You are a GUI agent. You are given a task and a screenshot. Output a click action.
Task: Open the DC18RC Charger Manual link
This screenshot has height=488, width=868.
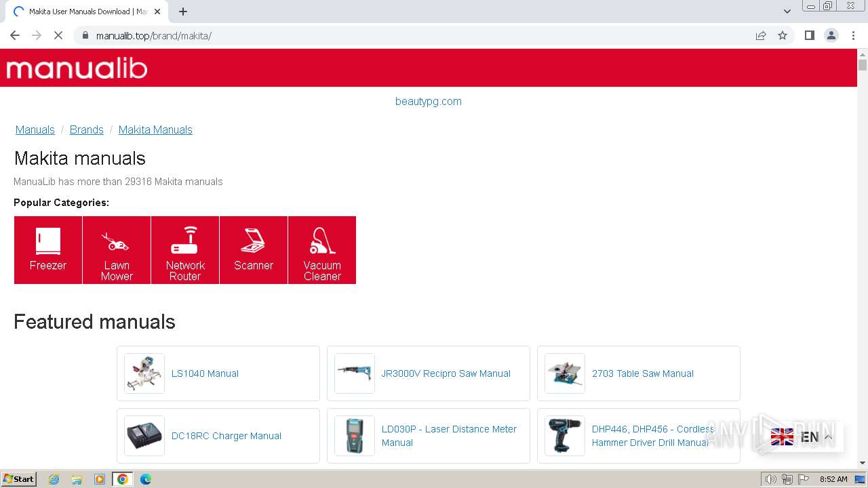tap(226, 436)
